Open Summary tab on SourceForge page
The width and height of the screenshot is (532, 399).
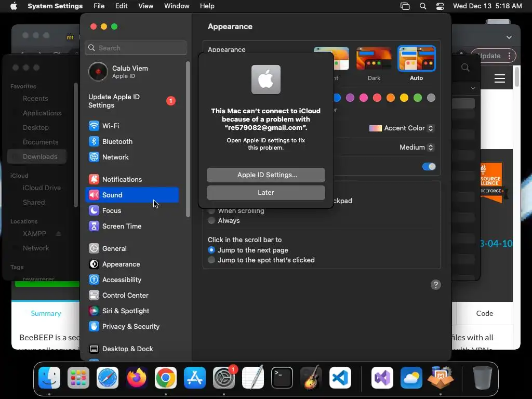pyautogui.click(x=46, y=313)
